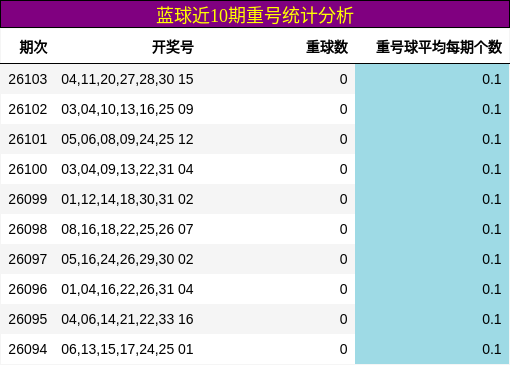Click the title 蓝球近10期重号统计分析
Viewport: 510px width, 365px height.
(255, 15)
